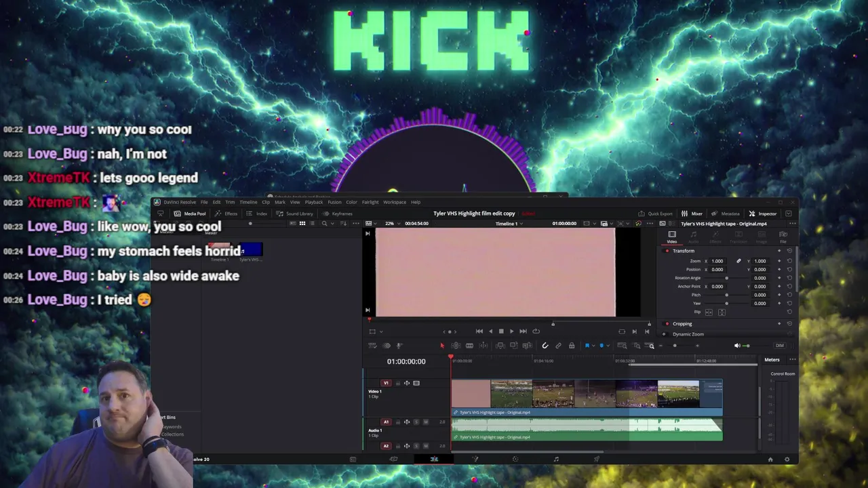Toggle the Loop playback button

(536, 331)
